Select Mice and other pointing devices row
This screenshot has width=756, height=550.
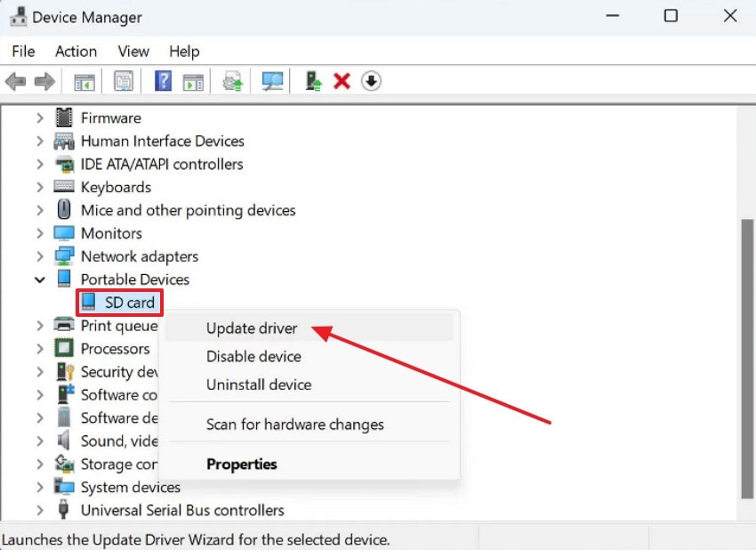[188, 210]
